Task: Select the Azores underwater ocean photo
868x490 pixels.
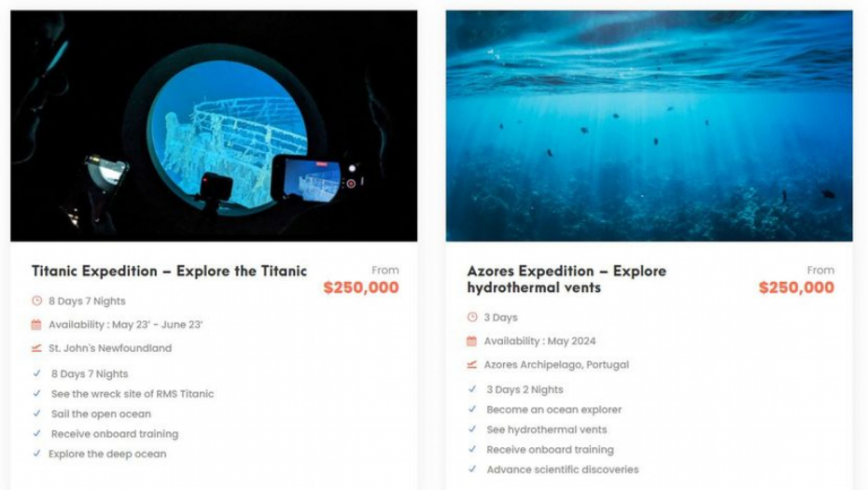Action: (x=649, y=126)
